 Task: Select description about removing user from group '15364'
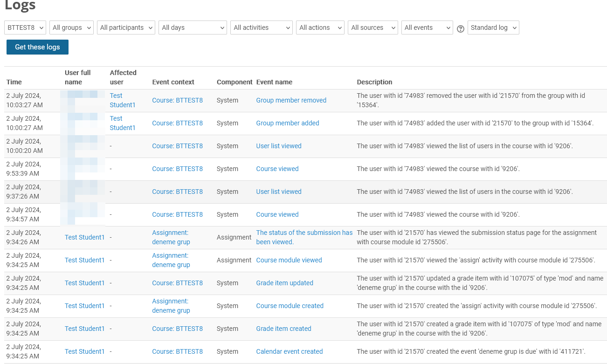pyautogui.click(x=471, y=100)
